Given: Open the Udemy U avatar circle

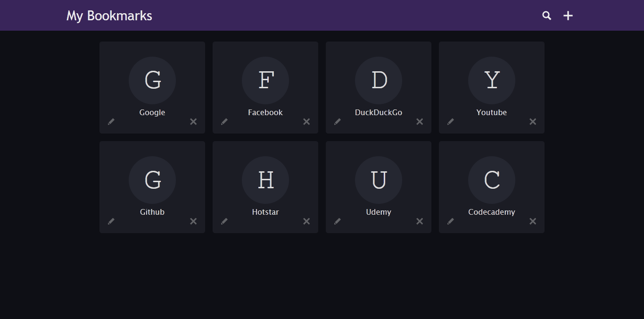Looking at the screenshot, I should pos(379,180).
